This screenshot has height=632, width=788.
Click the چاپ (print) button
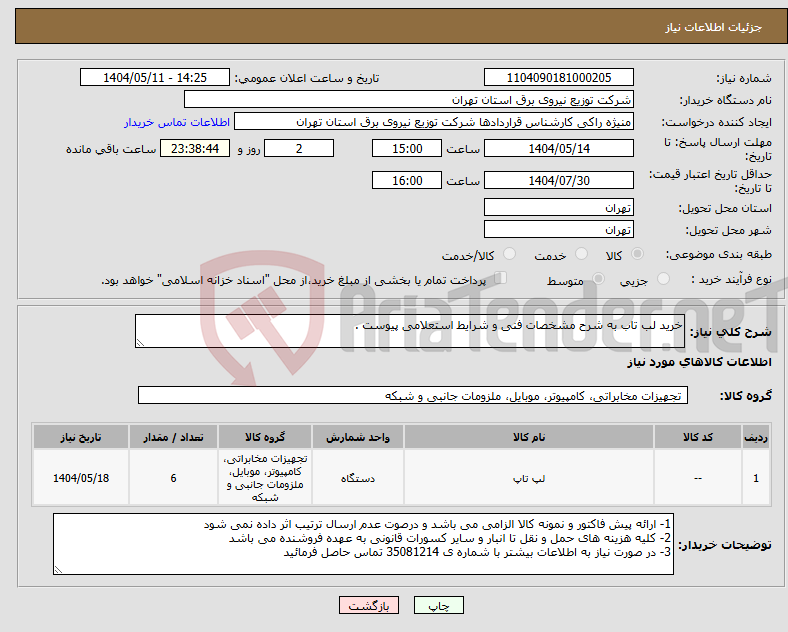[x=438, y=605]
